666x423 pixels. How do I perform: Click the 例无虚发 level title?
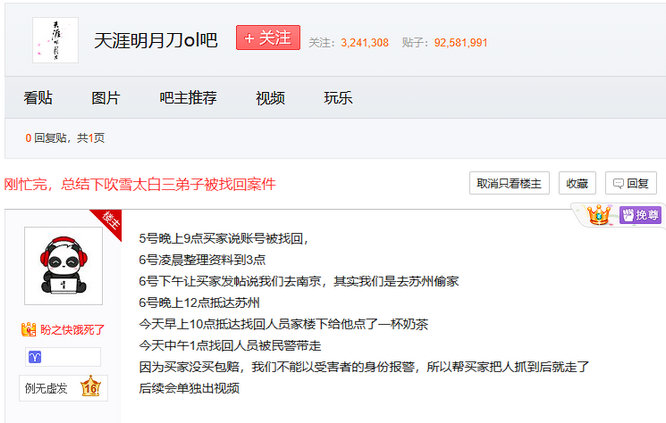tap(46, 386)
